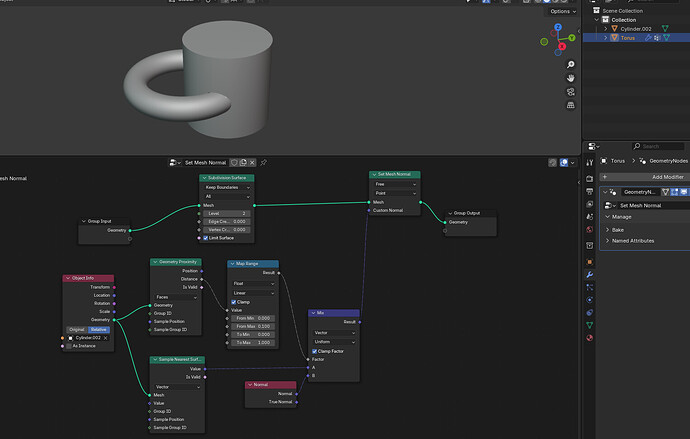Screen dimensions: 690x439
Task: Open the Material properties tab icon
Action: pos(590,338)
